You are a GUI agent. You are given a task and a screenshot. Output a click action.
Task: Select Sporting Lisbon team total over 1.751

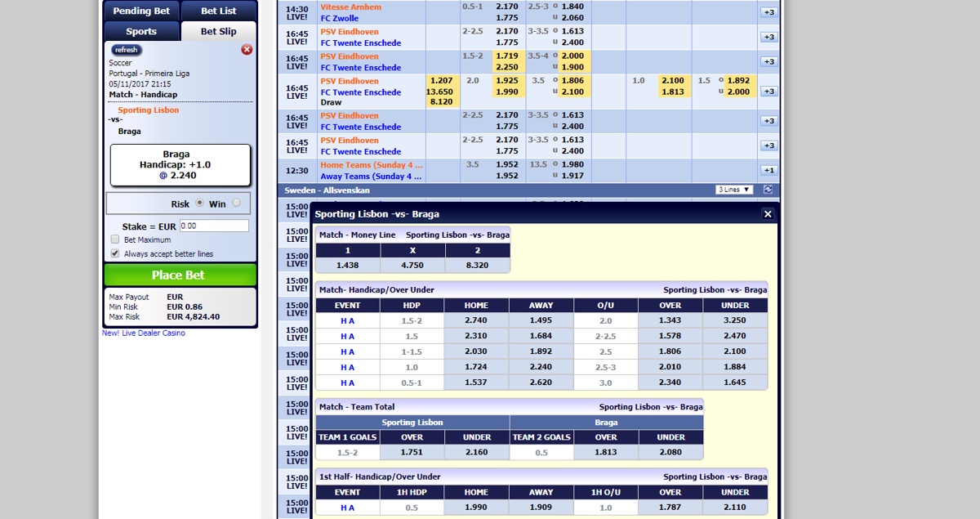412,452
